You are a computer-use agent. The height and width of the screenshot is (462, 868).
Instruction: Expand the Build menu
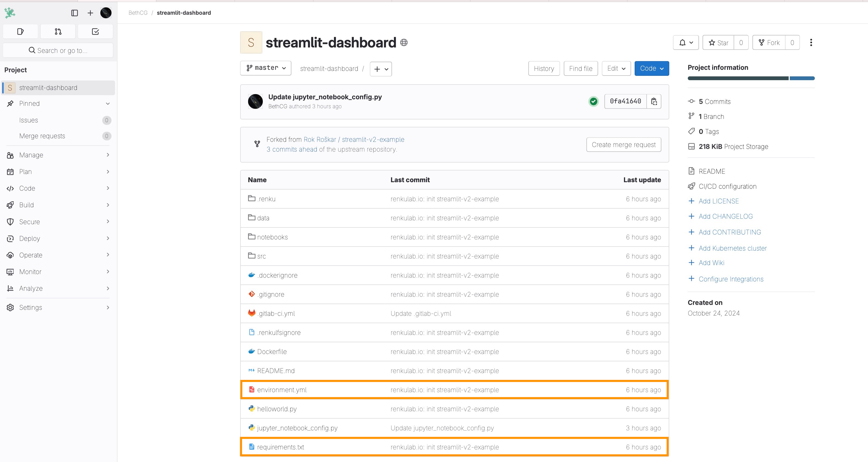click(x=58, y=205)
